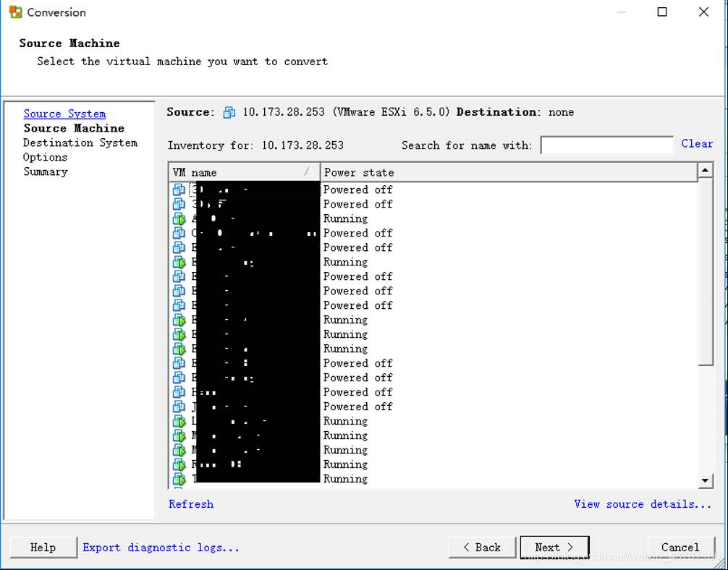728x570 pixels.
Task: Click the Clear link next to search
Action: tap(697, 144)
